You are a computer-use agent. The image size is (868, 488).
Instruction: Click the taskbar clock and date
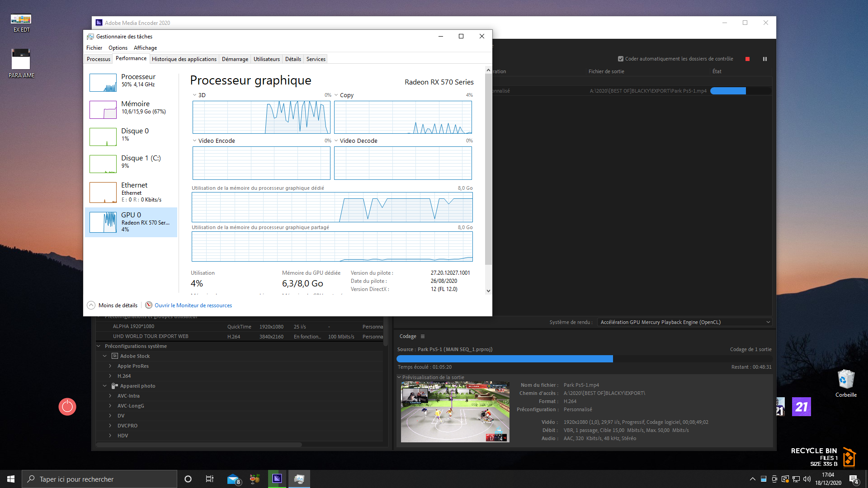point(828,479)
